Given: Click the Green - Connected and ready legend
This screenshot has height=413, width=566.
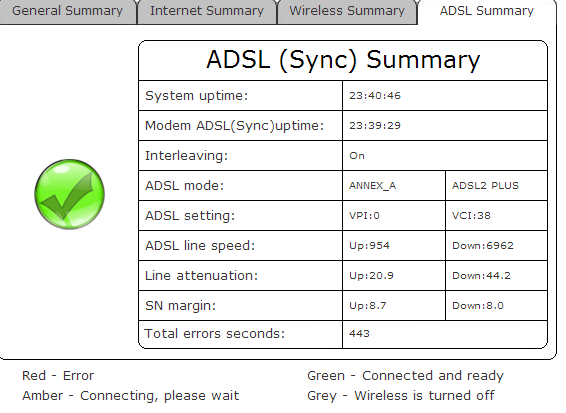Looking at the screenshot, I should 405,376.
